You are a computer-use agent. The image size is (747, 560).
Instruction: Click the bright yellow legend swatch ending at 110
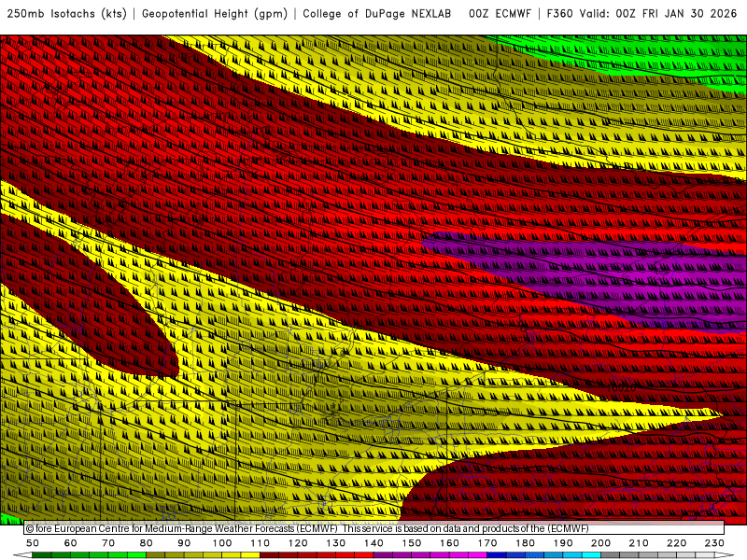click(250, 555)
